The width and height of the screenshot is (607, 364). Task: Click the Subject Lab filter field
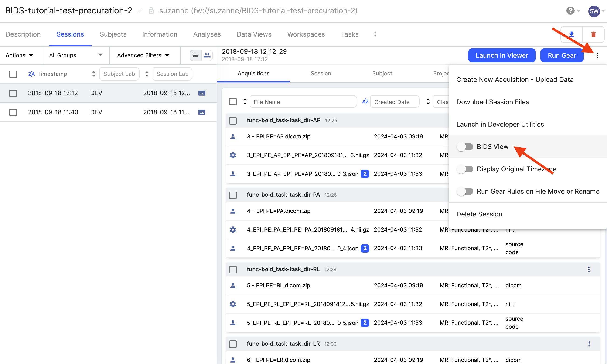click(119, 74)
